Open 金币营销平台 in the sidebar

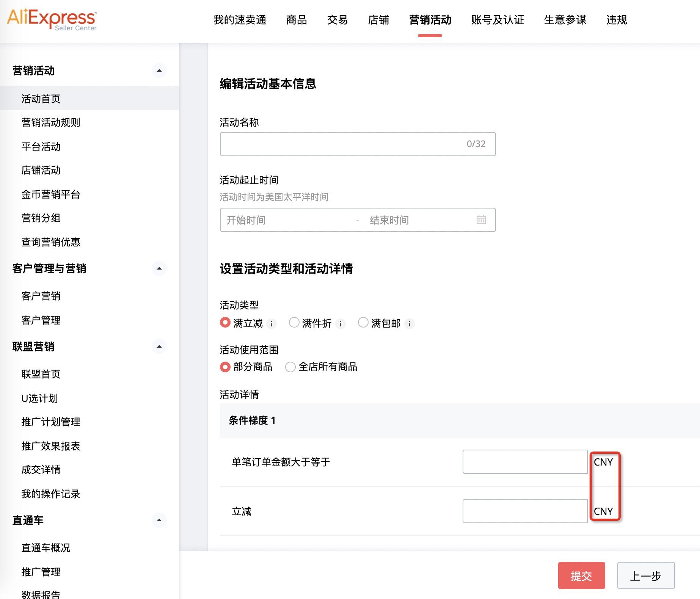[x=51, y=194]
